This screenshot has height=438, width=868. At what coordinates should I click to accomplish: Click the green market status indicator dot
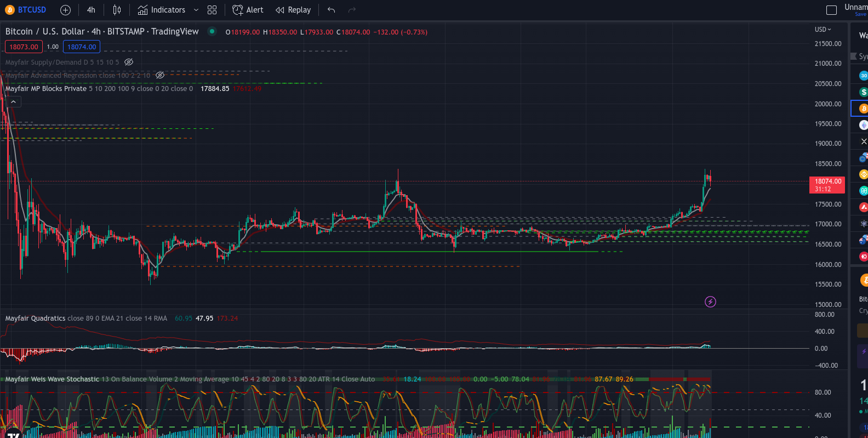pyautogui.click(x=212, y=31)
